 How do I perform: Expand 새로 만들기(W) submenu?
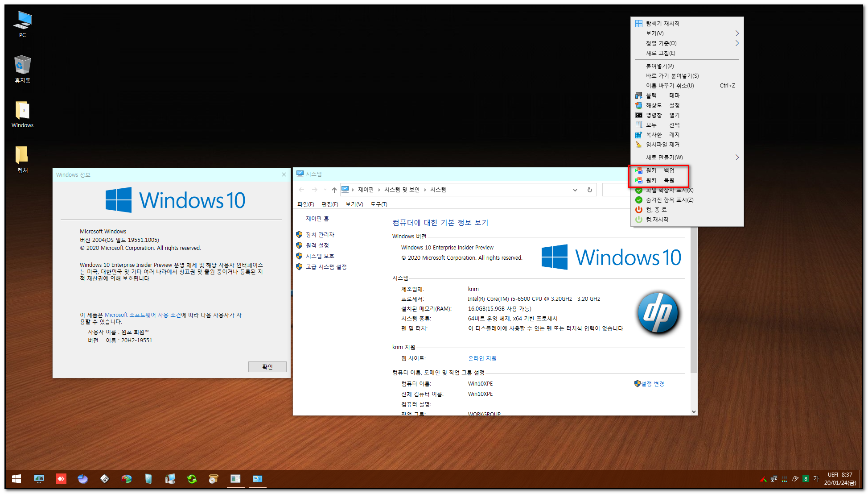(687, 158)
